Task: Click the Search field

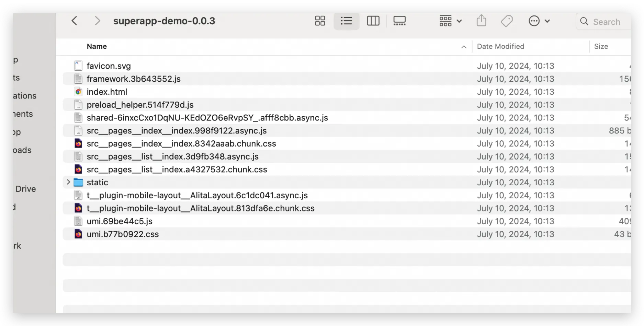Action: click(x=603, y=22)
